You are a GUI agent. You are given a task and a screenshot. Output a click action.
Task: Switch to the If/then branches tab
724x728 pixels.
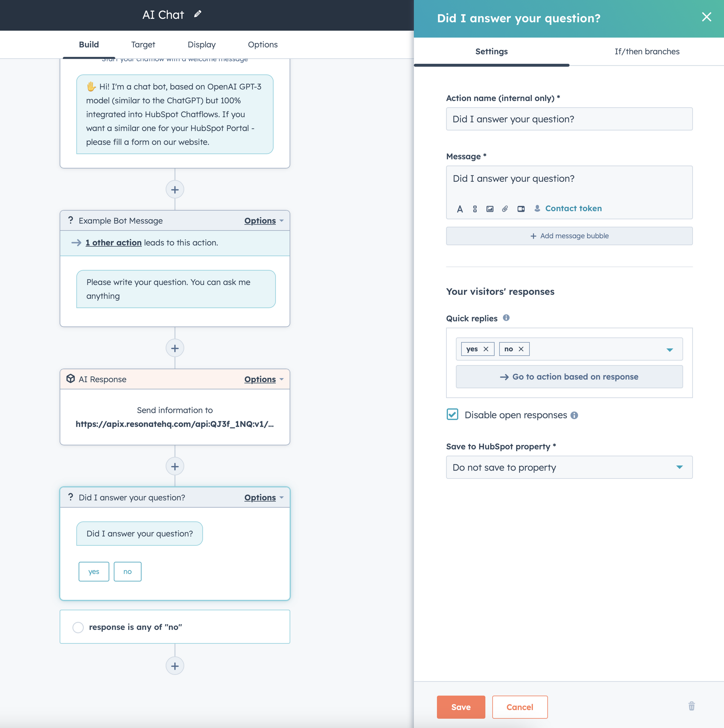[647, 51]
